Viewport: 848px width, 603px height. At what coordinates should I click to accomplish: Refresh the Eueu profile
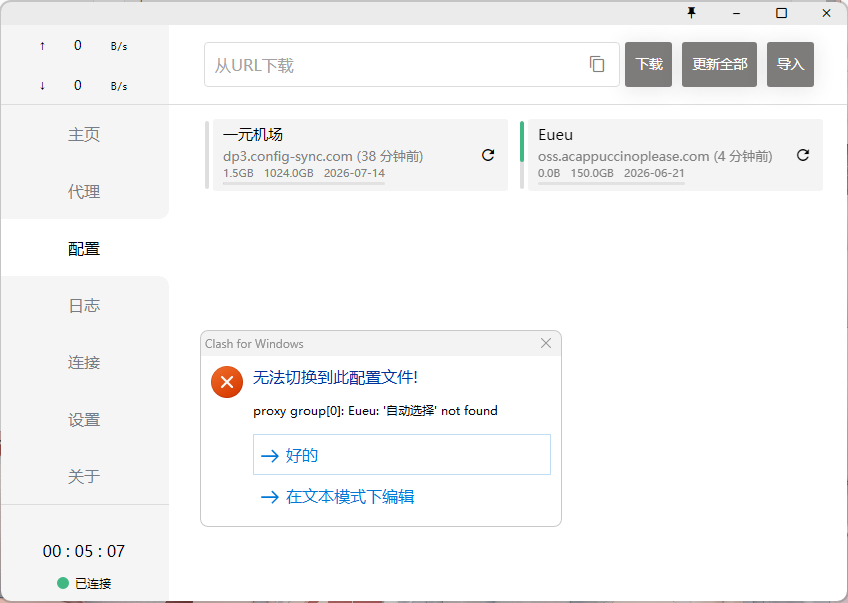(803, 155)
